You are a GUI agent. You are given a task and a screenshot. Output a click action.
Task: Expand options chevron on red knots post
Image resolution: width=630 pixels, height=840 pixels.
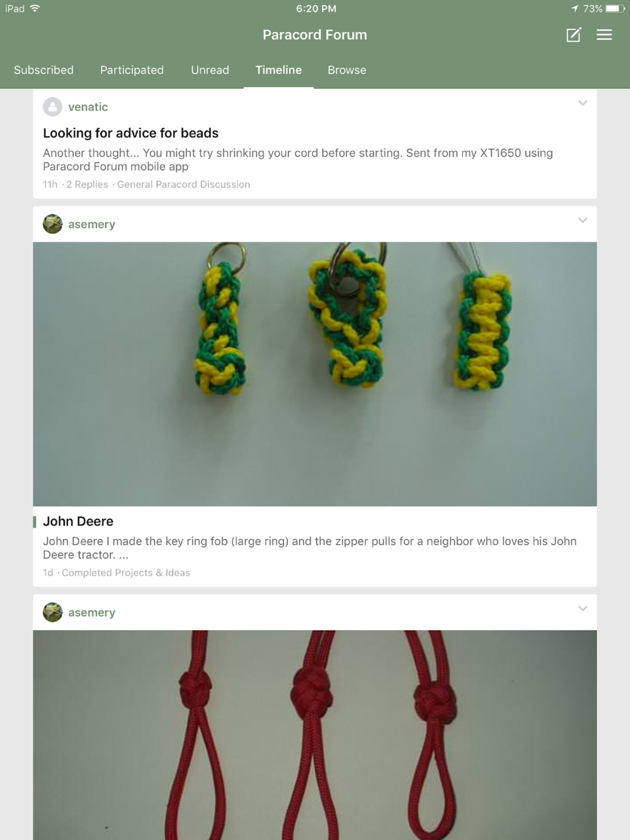click(583, 608)
